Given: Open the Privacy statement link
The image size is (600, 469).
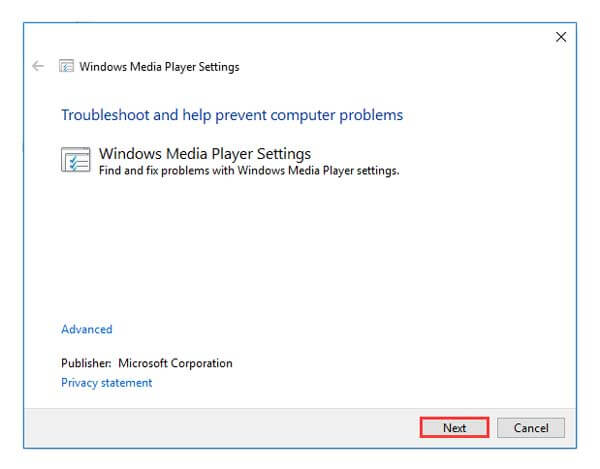Looking at the screenshot, I should [x=106, y=383].
